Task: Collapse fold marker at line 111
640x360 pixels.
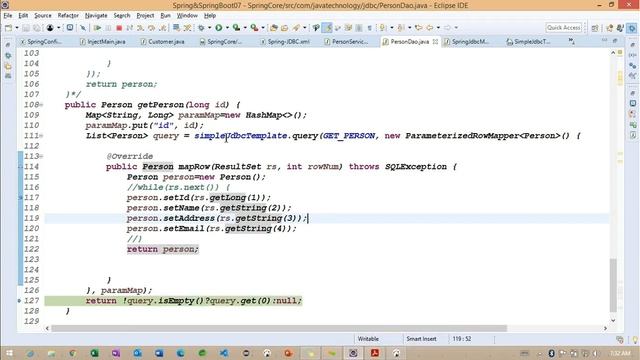Action: pos(41,136)
